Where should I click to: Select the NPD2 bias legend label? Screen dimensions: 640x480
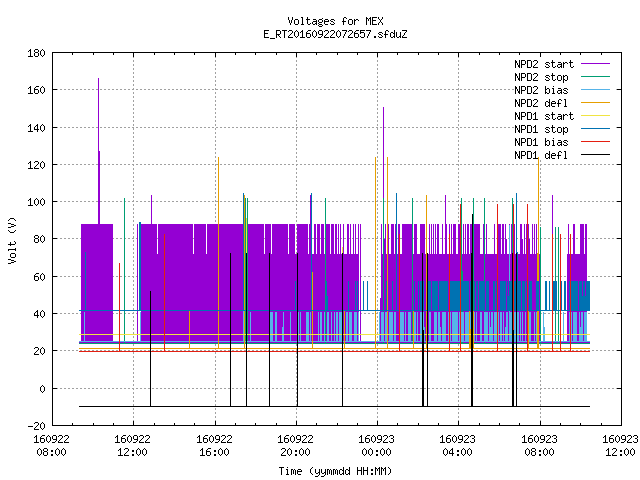[x=541, y=90]
